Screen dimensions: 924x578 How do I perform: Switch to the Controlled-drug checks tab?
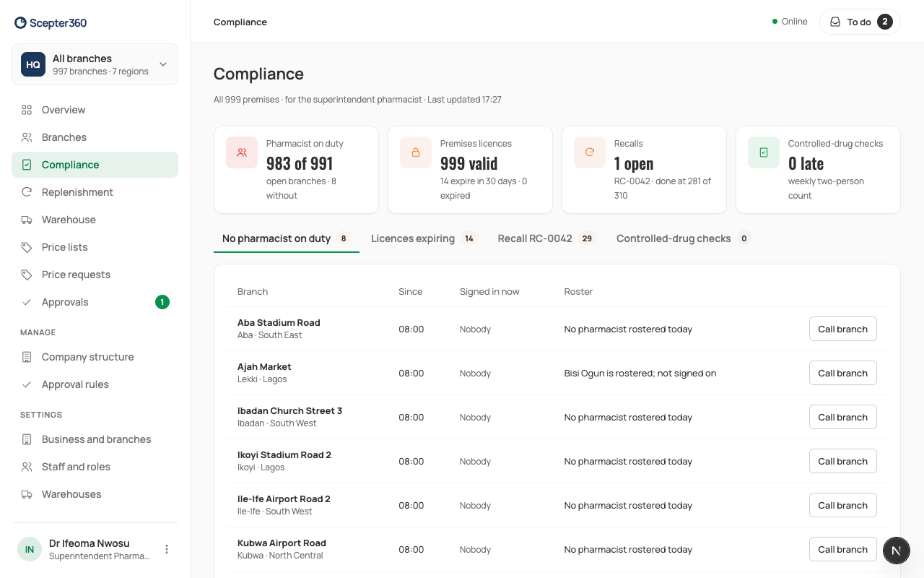tap(683, 238)
